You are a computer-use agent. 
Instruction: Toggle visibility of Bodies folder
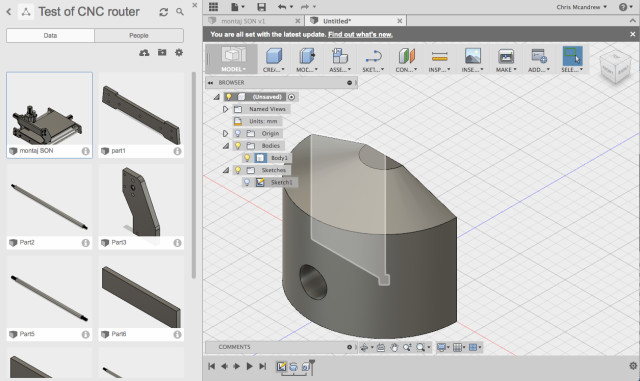click(x=238, y=146)
